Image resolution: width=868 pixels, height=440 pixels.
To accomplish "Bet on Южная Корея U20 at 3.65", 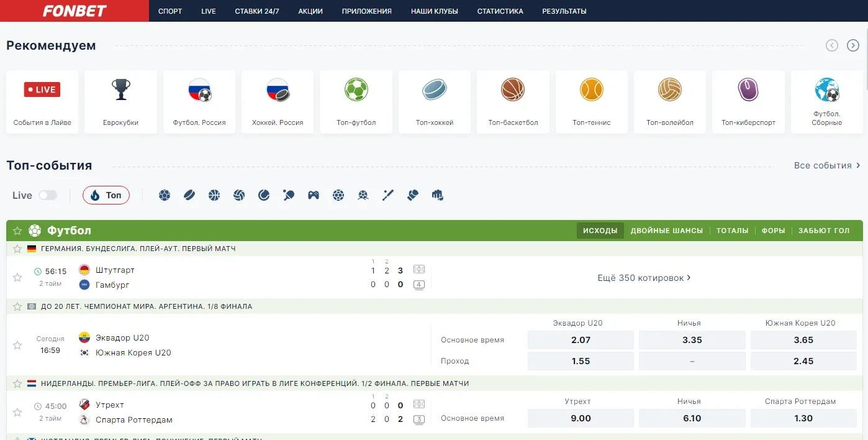I will pos(803,340).
